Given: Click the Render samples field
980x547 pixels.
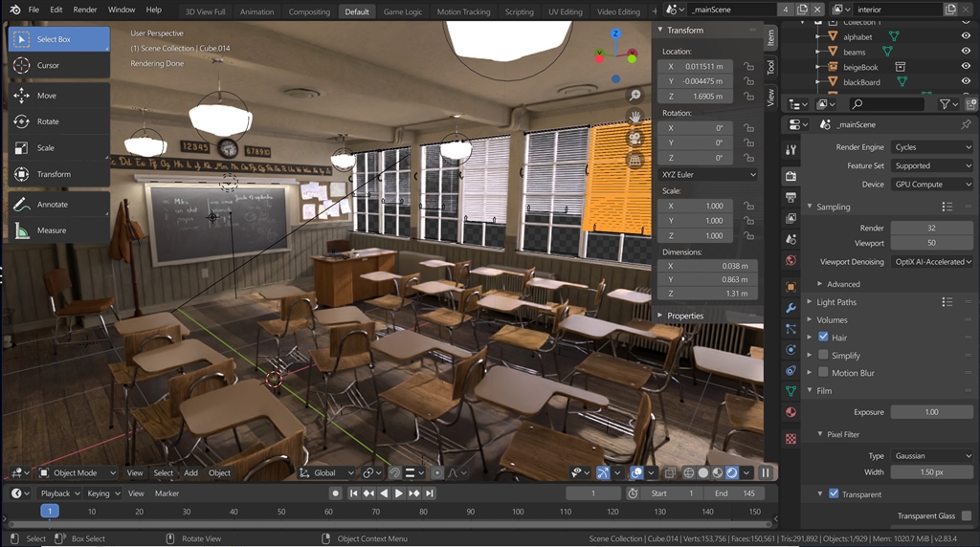Looking at the screenshot, I should click(x=931, y=229).
